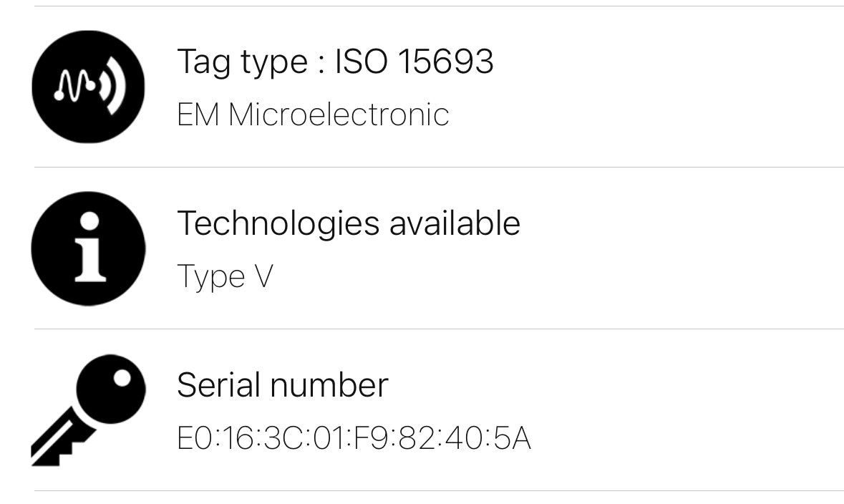Tap the 'Type V' technology value
Image resolution: width=844 pixels, height=504 pixels.
click(x=225, y=277)
